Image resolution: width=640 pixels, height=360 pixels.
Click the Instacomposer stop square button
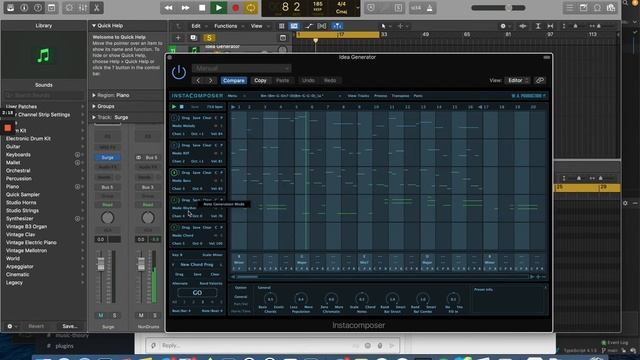pos(182,107)
